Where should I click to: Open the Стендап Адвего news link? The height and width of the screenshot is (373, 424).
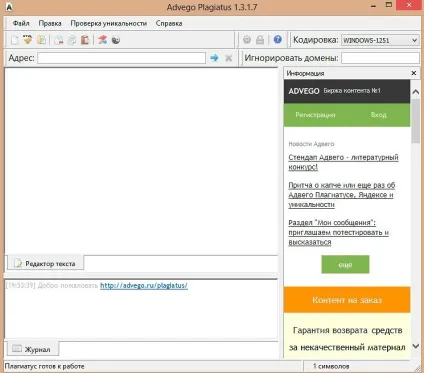[343, 162]
